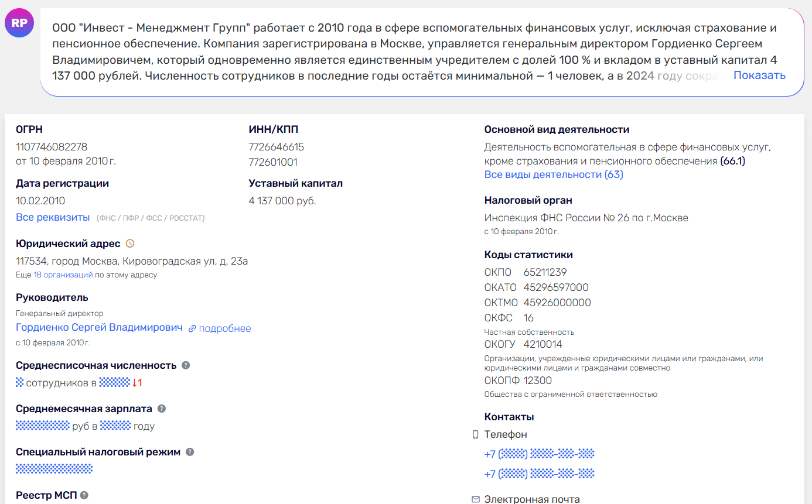812x504 pixels.
Task: Click the chain link icon before подробнее
Action: 192,329
